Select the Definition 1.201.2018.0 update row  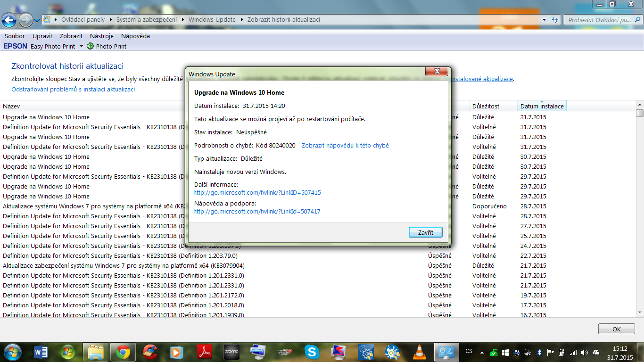(317, 305)
